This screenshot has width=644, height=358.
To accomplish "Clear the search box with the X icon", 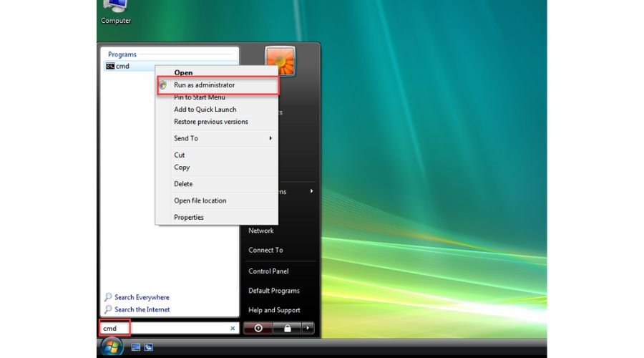I will click(x=233, y=328).
